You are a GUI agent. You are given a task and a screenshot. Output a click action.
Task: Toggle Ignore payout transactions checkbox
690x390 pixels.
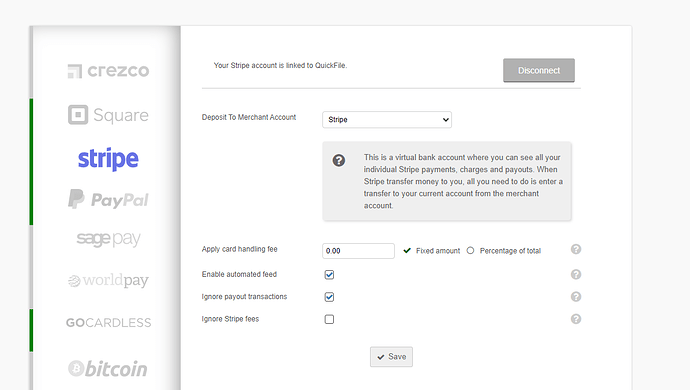[329, 297]
